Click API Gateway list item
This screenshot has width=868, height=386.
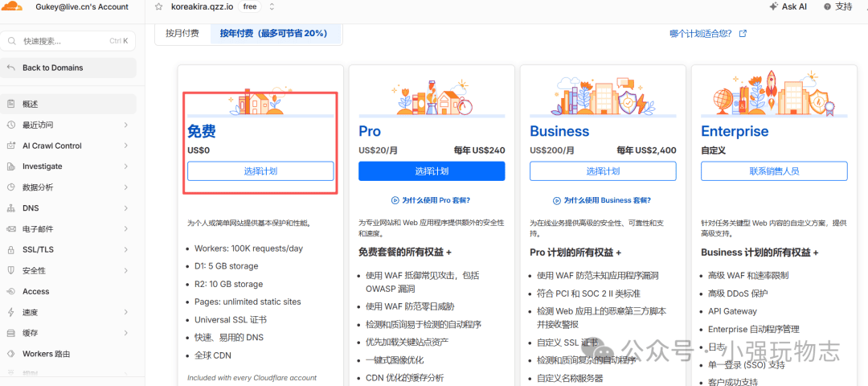click(732, 311)
